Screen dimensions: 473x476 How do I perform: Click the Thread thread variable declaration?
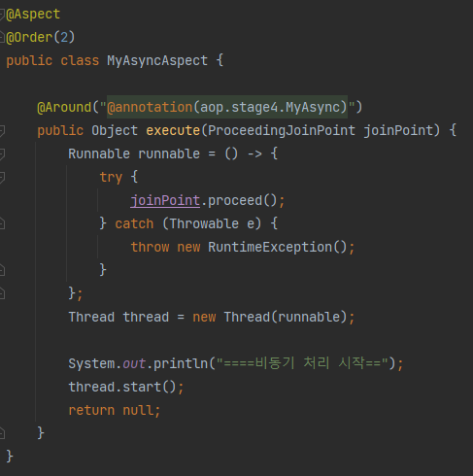[118, 317]
